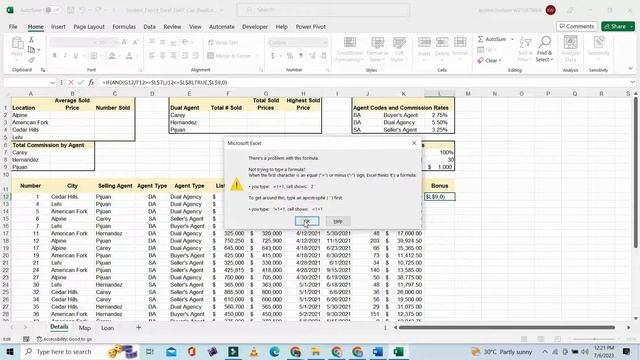The image size is (640, 360).
Task: Open Sort & Filter menu
Action: coord(524,49)
